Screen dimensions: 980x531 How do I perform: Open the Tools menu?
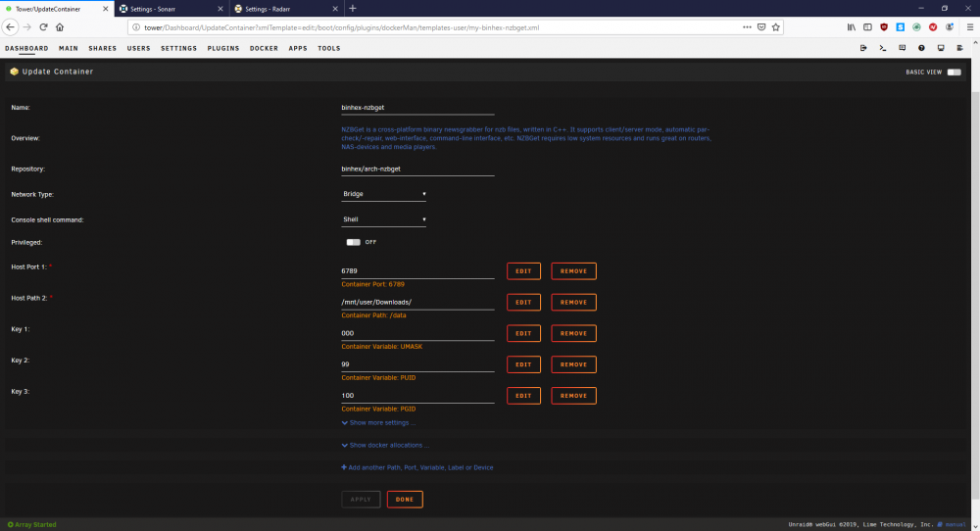pos(328,48)
